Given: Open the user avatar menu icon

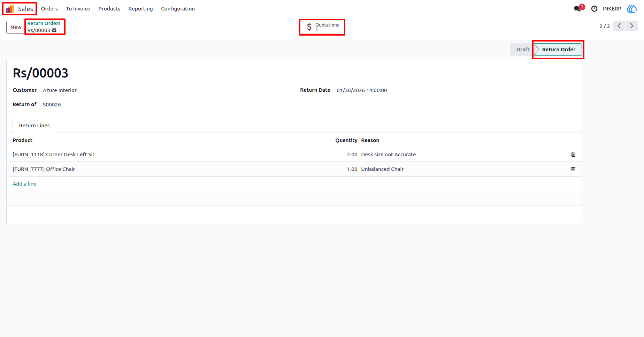Looking at the screenshot, I should click(x=632, y=9).
